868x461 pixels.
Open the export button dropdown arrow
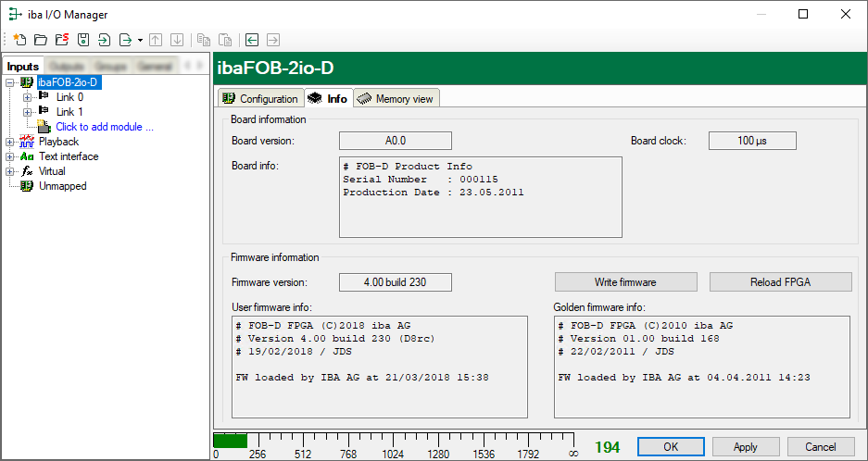pos(140,41)
